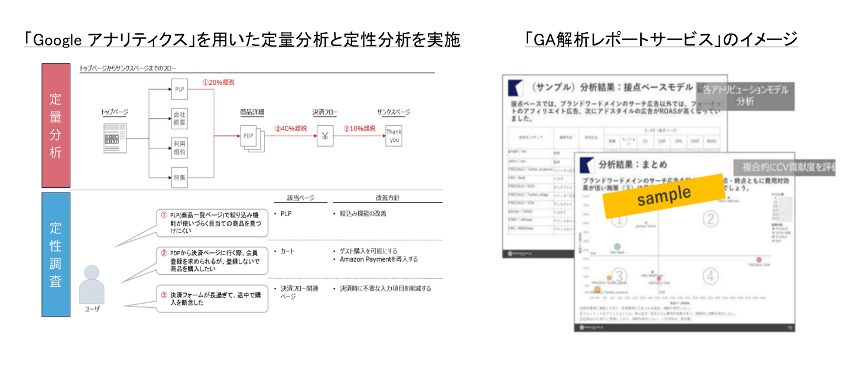Image resolution: width=868 pixels, height=371 pixels.
Task: Select the Thank you page box
Action: click(394, 136)
